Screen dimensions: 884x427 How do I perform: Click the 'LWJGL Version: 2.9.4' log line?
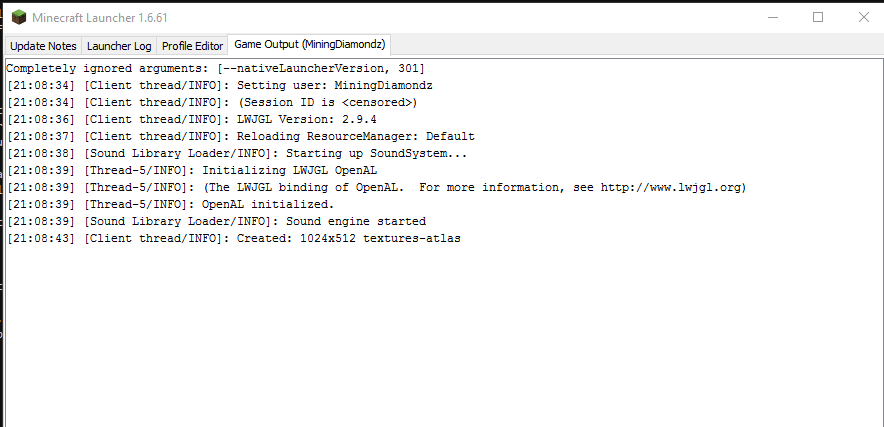[x=192, y=120]
